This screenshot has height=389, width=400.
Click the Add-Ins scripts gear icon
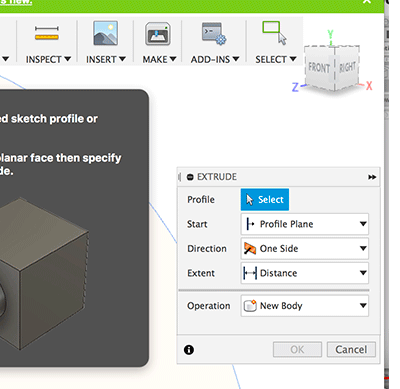point(214,34)
